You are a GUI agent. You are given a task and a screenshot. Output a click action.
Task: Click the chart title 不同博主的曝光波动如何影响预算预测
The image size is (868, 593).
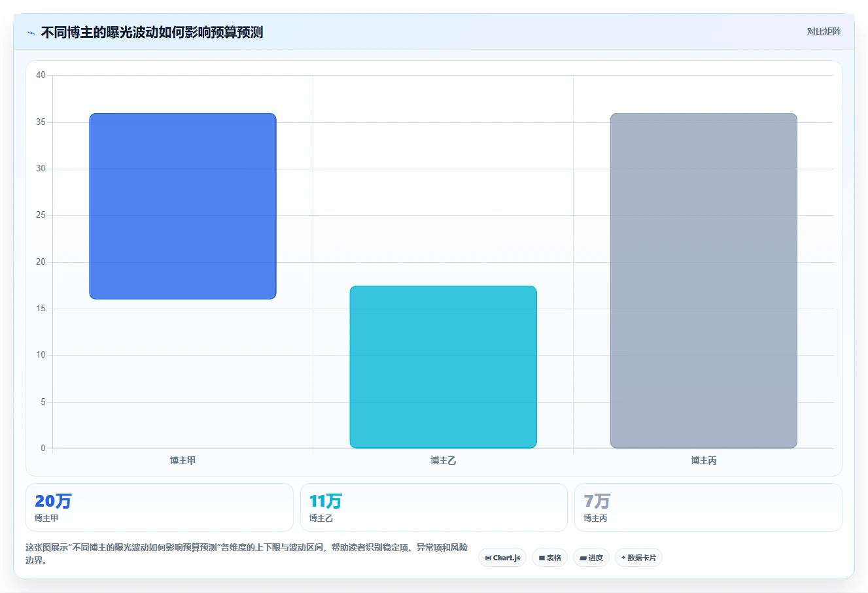point(152,32)
